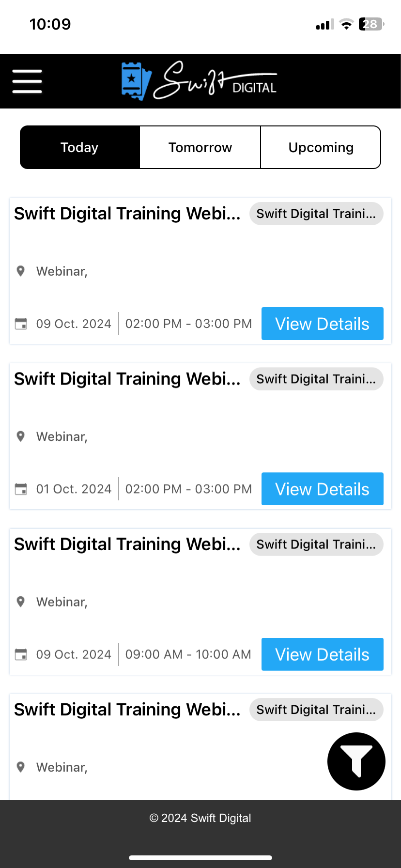View Details for 09:00 AM webinar

pos(323,654)
